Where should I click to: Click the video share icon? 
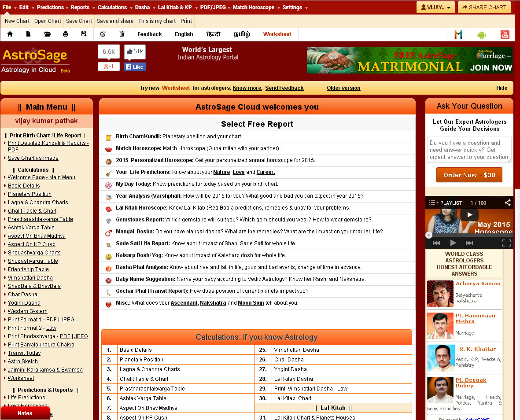(507, 203)
